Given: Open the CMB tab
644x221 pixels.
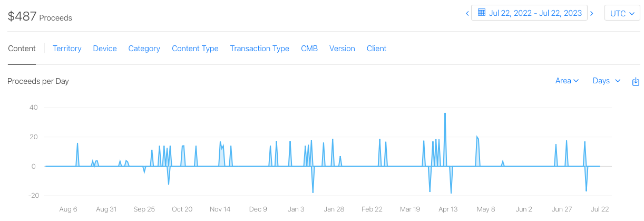Looking at the screenshot, I should tap(309, 49).
